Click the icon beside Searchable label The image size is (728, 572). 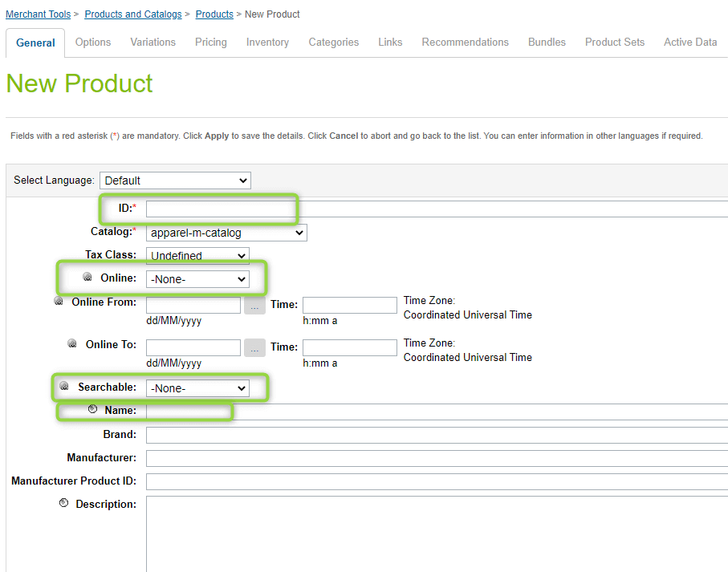click(64, 386)
